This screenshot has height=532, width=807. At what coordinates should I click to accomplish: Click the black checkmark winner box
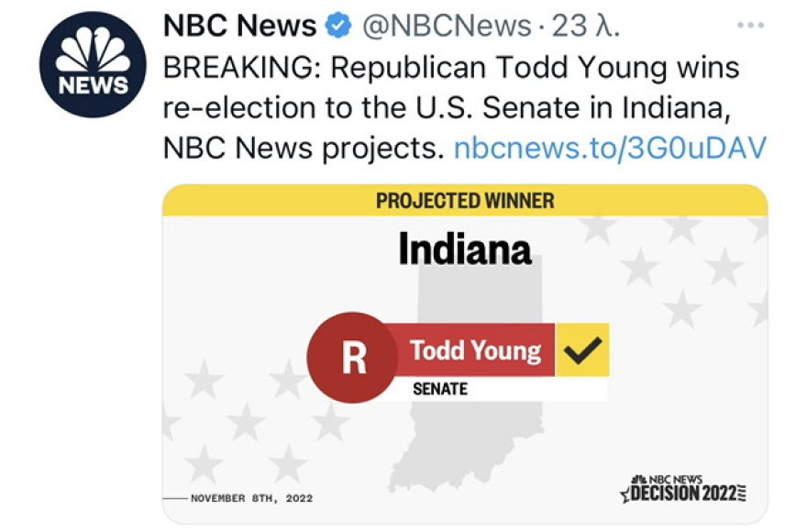tap(582, 349)
